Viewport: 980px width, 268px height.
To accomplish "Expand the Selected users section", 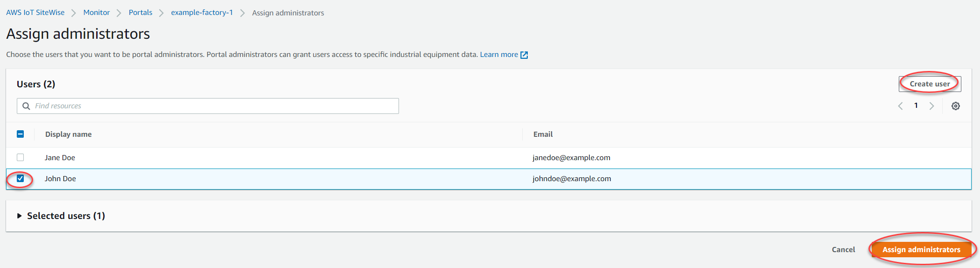I will click(20, 216).
